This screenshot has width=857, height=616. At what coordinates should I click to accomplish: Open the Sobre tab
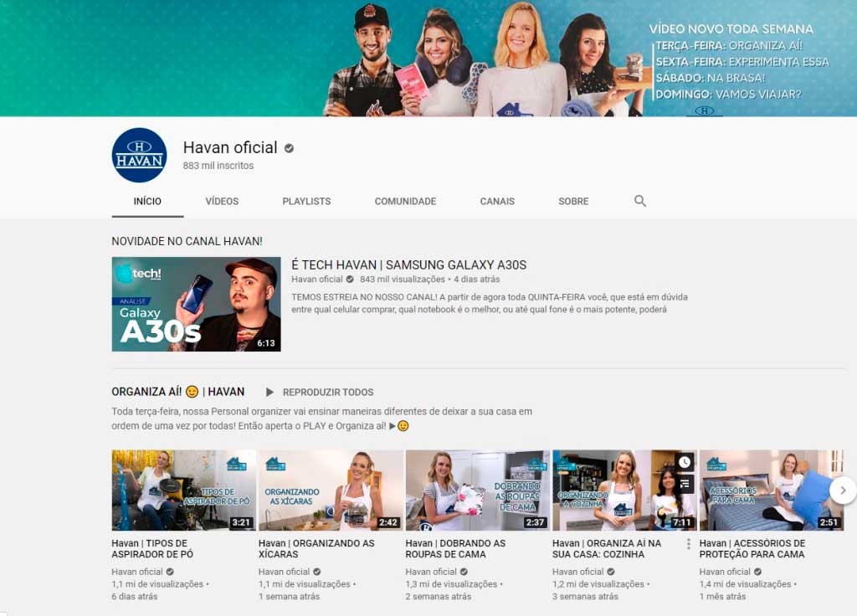(x=573, y=201)
